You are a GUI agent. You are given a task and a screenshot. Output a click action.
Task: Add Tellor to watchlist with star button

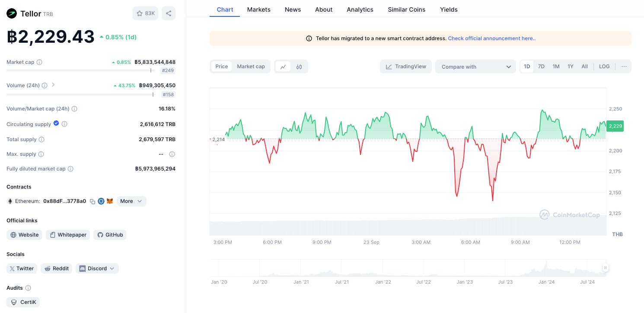(145, 13)
